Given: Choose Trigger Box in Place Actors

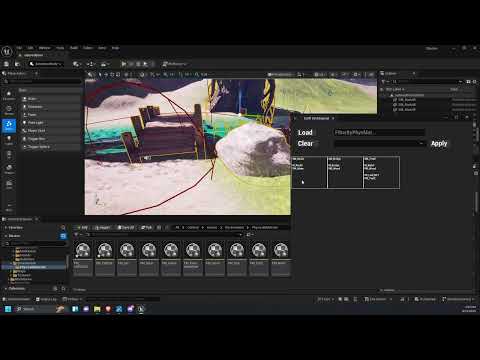Looking at the screenshot, I should 50,139.
